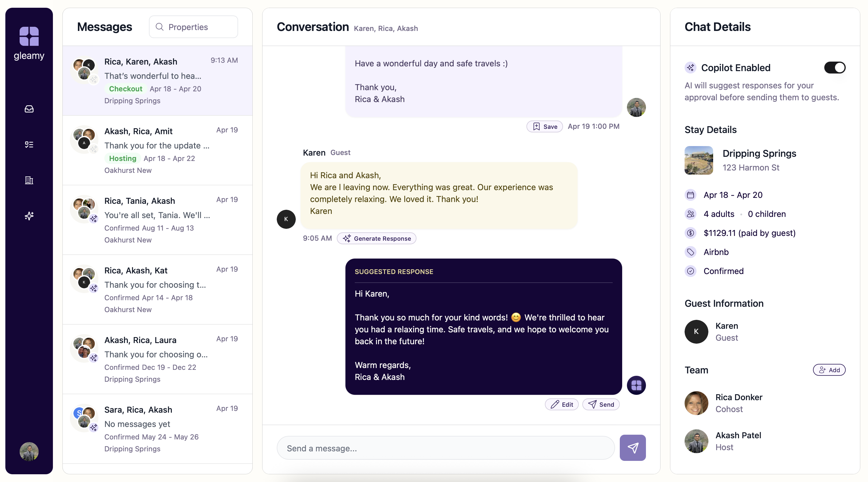Click Karen's avatar under Guest Information

pyautogui.click(x=696, y=331)
